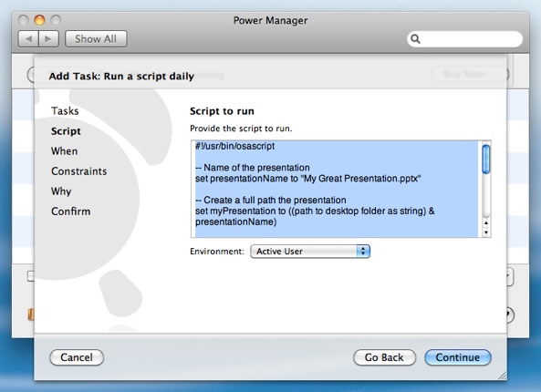Screen dimensions: 541x392
Task: Click the Cancel button
Action: pyautogui.click(x=77, y=357)
